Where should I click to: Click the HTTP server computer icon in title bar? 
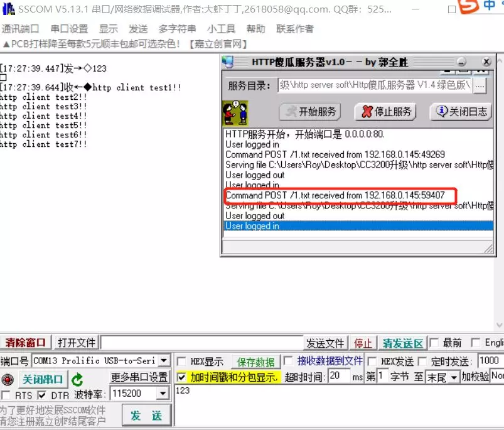[228, 62]
